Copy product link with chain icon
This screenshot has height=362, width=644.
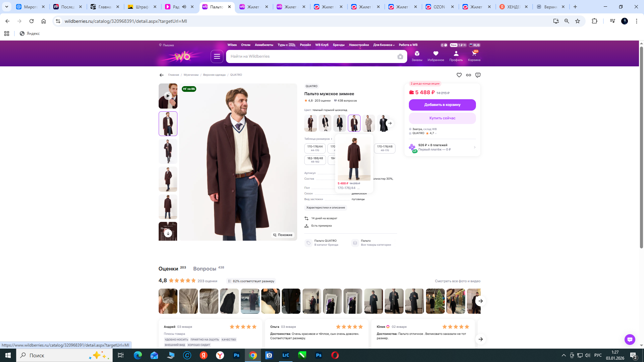click(x=468, y=75)
